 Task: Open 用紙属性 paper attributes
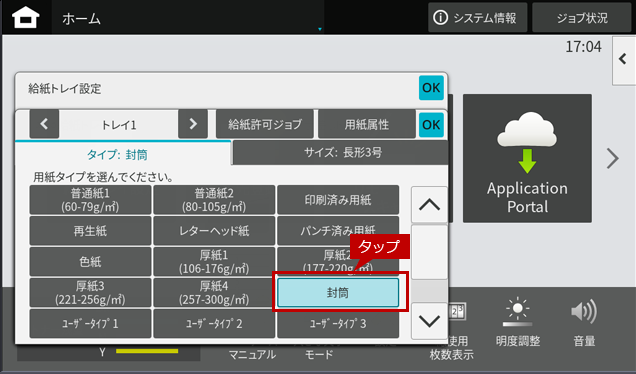pyautogui.click(x=367, y=124)
